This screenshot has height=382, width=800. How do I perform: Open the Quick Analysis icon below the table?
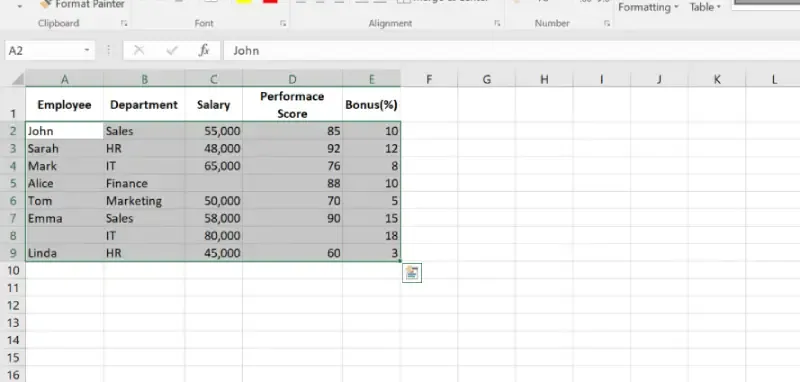[x=412, y=273]
